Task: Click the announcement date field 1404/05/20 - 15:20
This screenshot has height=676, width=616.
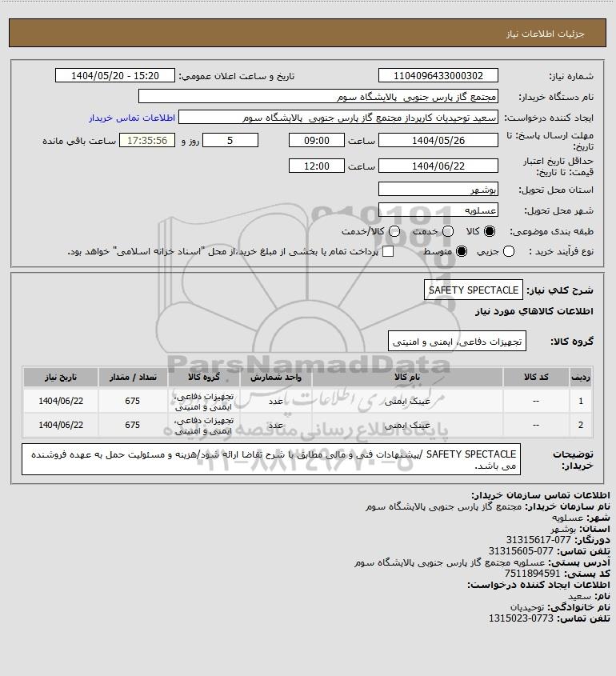Action: 115,75
